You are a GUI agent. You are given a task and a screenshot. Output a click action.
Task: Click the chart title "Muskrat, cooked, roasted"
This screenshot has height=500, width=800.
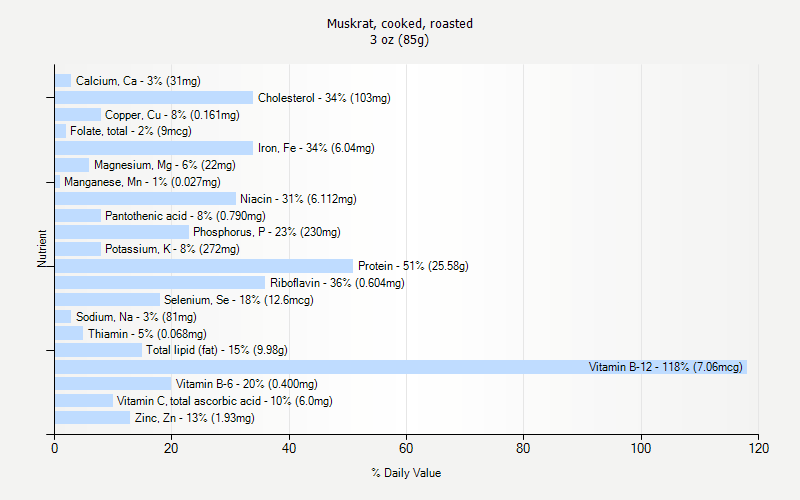pyautogui.click(x=400, y=23)
